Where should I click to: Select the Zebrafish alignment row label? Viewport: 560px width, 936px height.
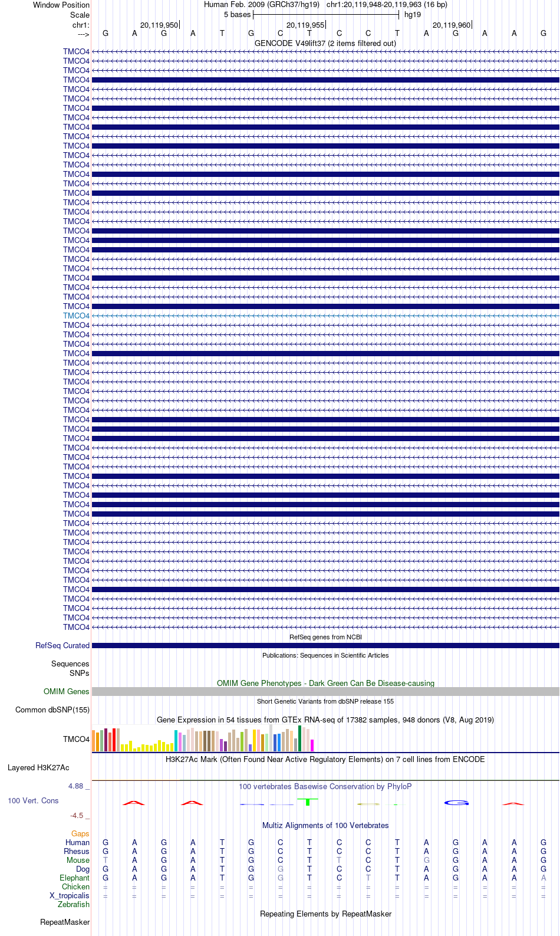point(74,904)
